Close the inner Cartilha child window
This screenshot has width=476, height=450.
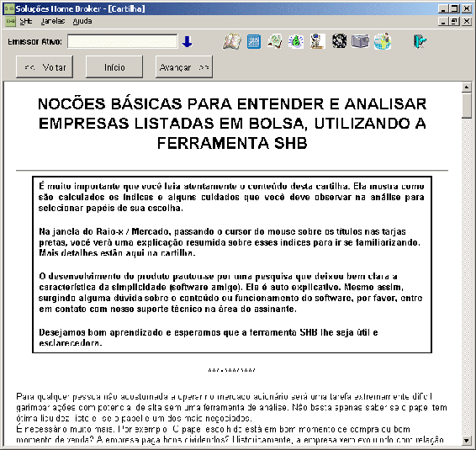(467, 22)
